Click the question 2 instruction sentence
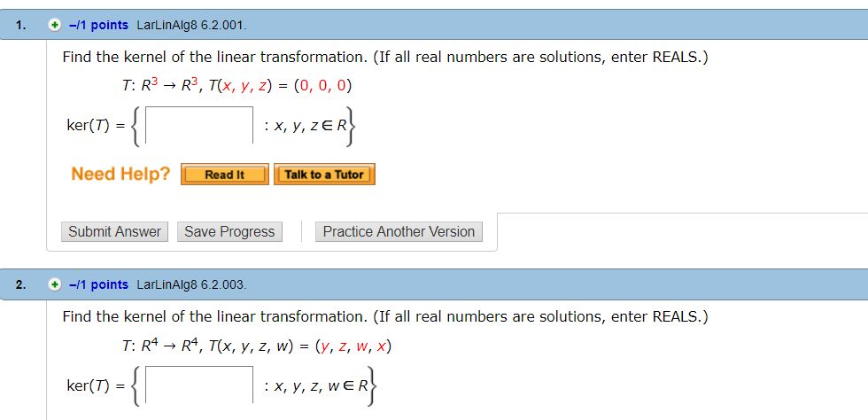The image size is (868, 420). coord(385,317)
